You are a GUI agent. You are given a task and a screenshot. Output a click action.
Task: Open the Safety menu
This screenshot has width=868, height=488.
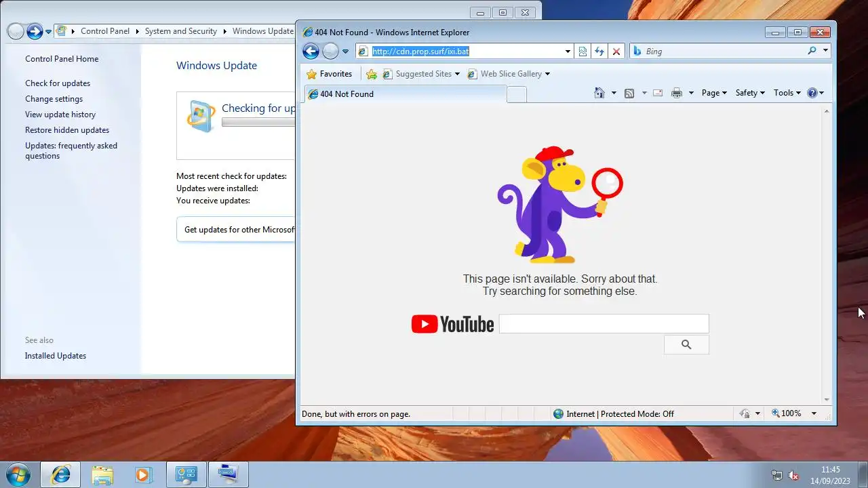[750, 93]
